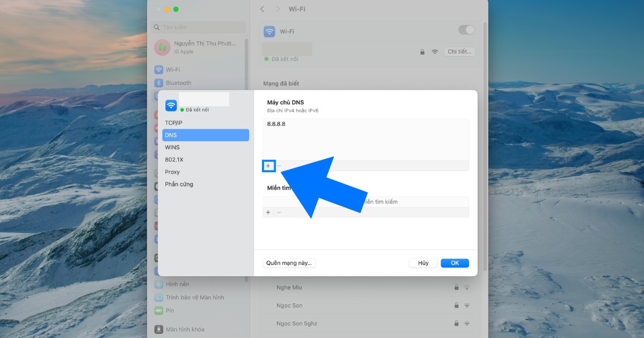Screen dimensions: 644x338
Task: Open the Phần cứng tab
Action: (178, 184)
